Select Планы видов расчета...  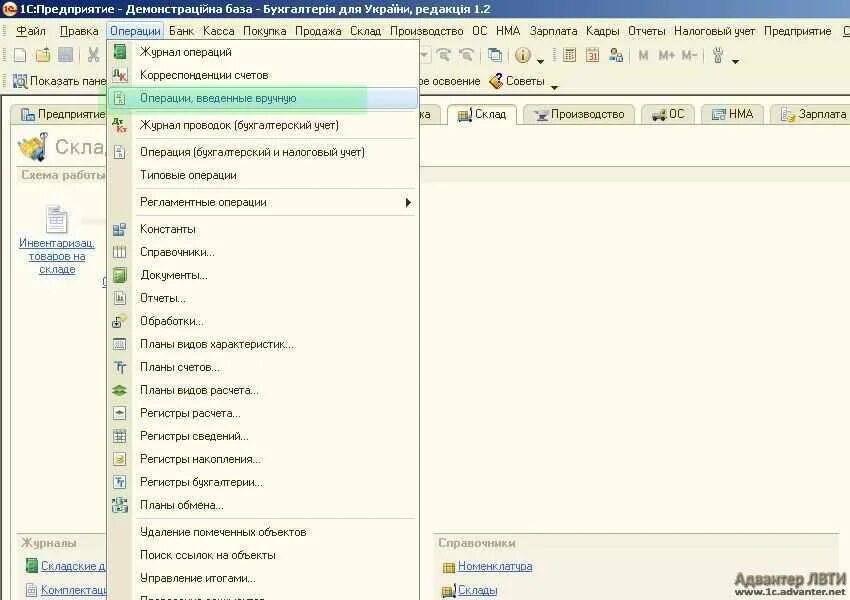tap(263, 390)
